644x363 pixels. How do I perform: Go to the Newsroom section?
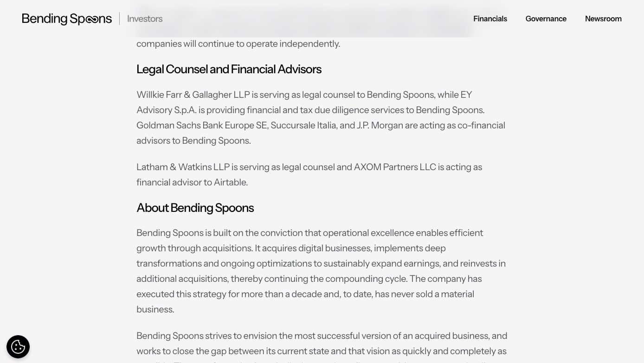coord(603,19)
